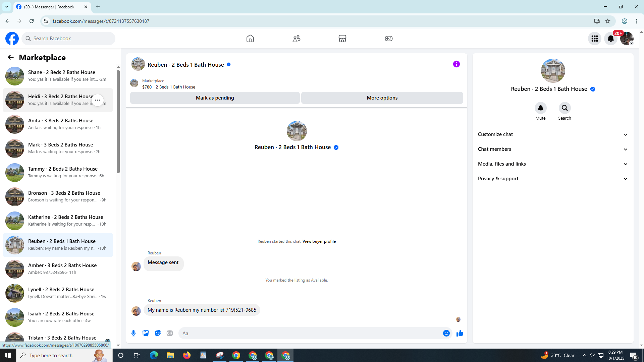The width and height of the screenshot is (644, 362).
Task: Expand Media, files and links section
Action: pyautogui.click(x=553, y=164)
